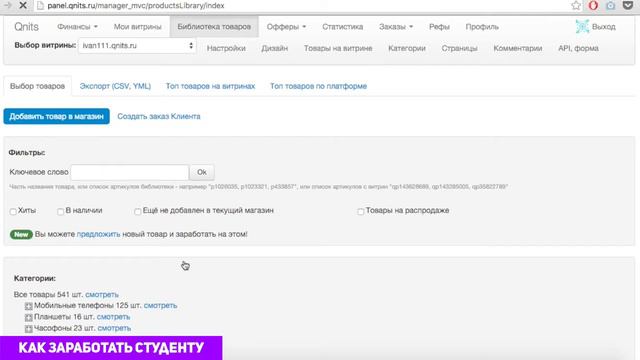Click the browser address bar URL
This screenshot has width=640, height=360.
click(x=136, y=6)
